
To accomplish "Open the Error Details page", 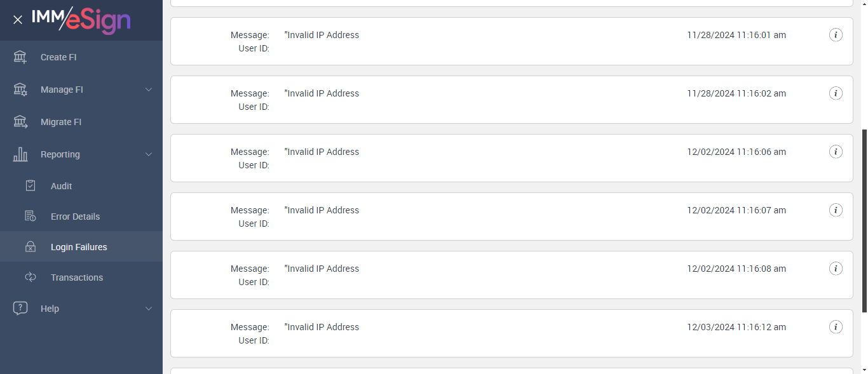I will click(x=75, y=217).
